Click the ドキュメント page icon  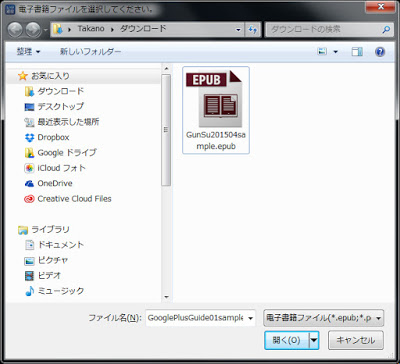point(29,245)
